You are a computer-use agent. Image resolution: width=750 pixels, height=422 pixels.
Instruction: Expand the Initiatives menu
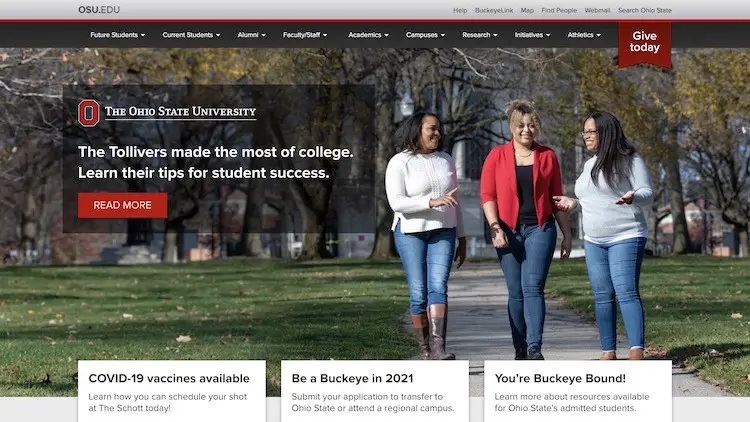click(532, 35)
